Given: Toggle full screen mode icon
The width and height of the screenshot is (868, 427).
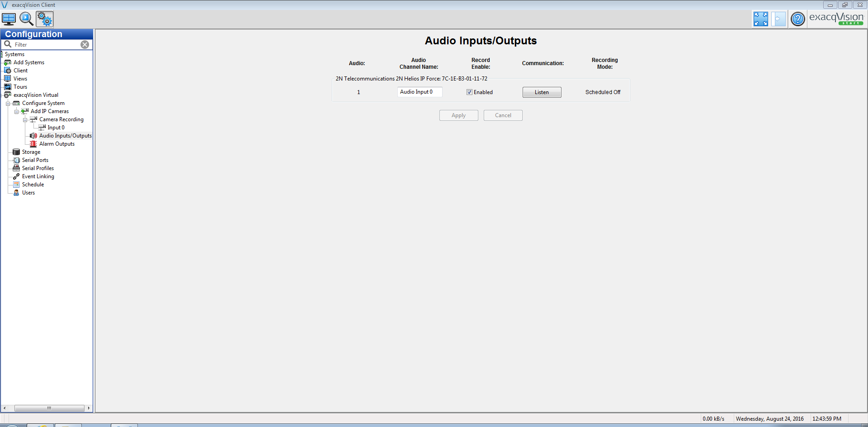Looking at the screenshot, I should pyautogui.click(x=760, y=19).
